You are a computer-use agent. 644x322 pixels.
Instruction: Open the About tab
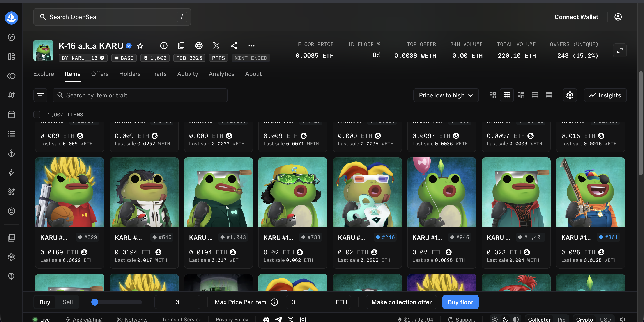[x=253, y=74]
